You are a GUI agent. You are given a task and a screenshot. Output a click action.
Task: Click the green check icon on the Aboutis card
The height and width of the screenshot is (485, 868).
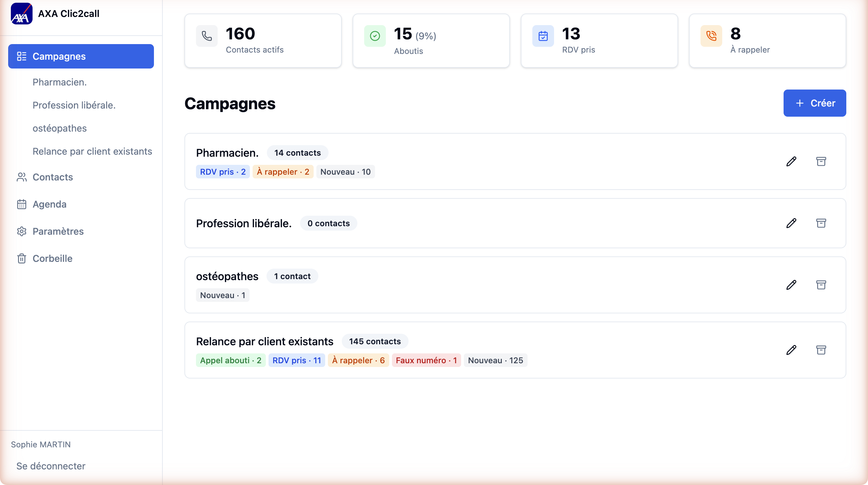click(x=375, y=36)
